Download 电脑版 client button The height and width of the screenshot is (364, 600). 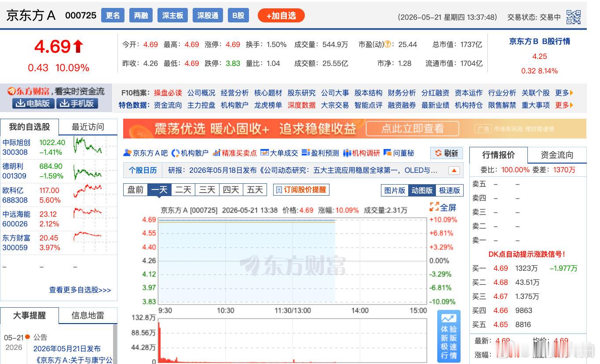tap(33, 104)
